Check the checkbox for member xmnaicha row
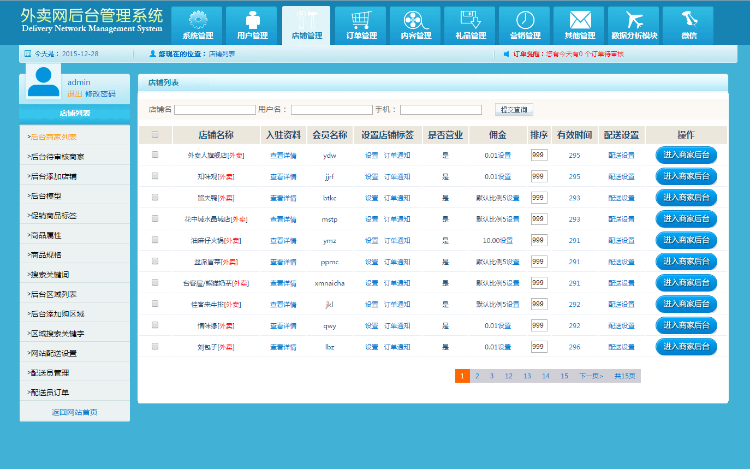The width and height of the screenshot is (750, 469). (155, 283)
